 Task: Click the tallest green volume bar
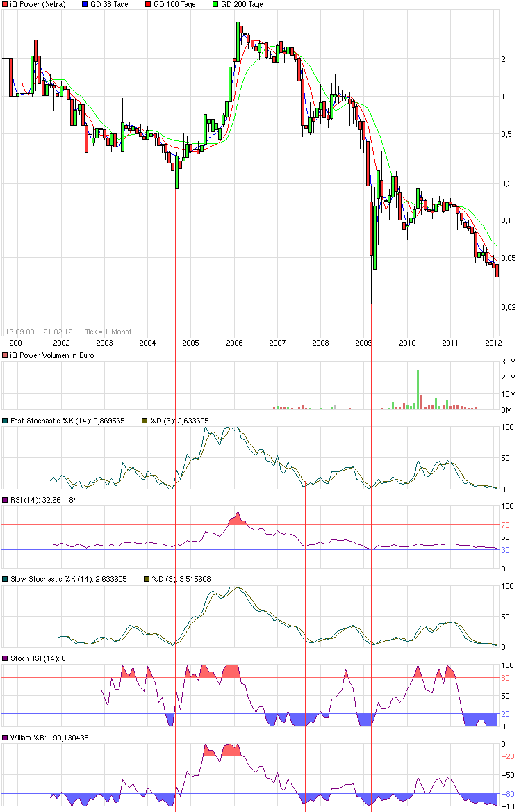[418, 389]
